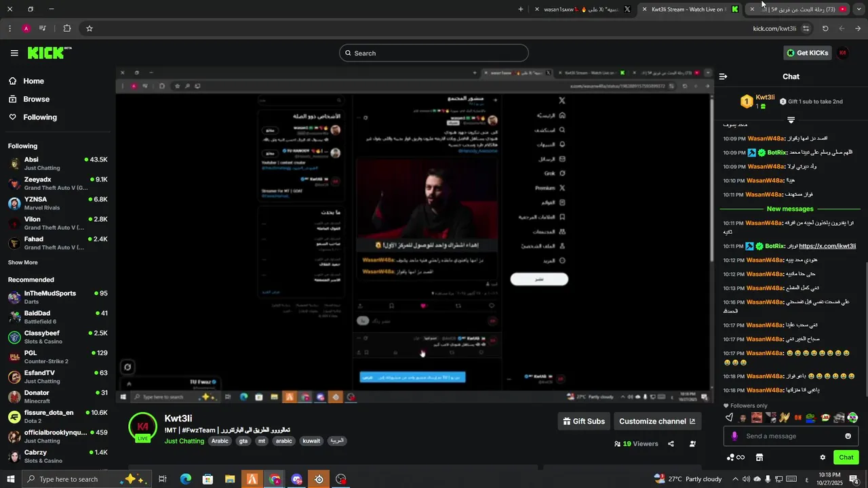Open PGL recommended channel
868x488 pixels.
(x=58, y=357)
